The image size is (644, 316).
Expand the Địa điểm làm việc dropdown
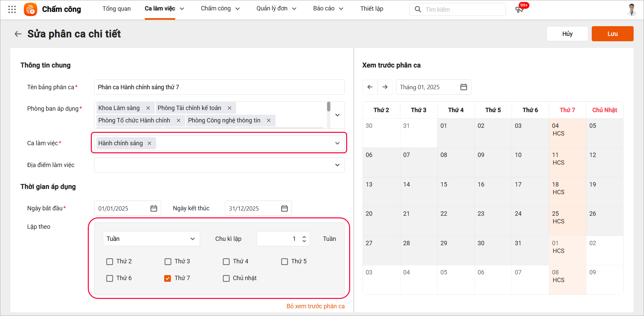tap(337, 165)
